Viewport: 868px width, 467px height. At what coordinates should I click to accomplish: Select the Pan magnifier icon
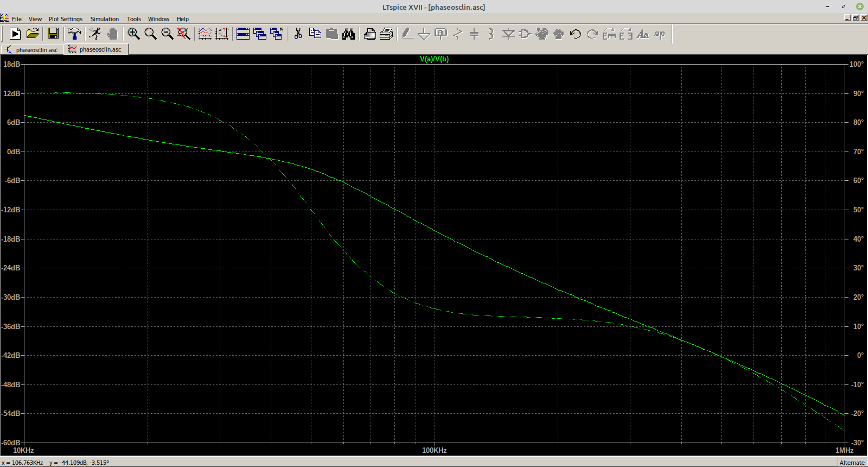coord(150,34)
